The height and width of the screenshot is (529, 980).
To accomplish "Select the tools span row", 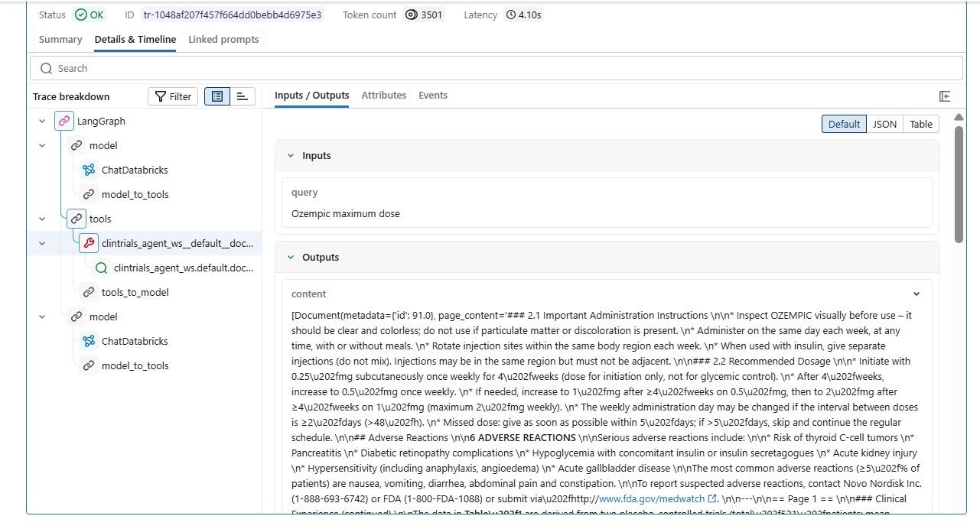I will (145, 219).
